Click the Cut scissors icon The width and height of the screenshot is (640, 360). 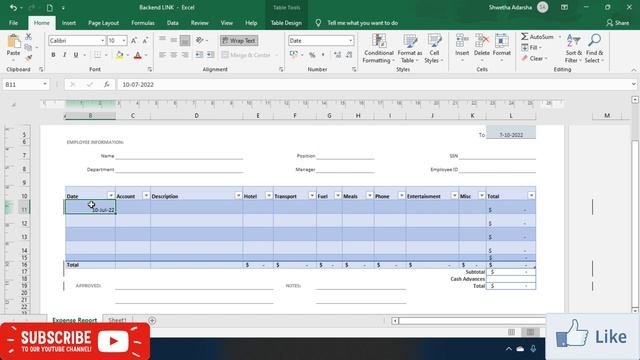[x=28, y=37]
